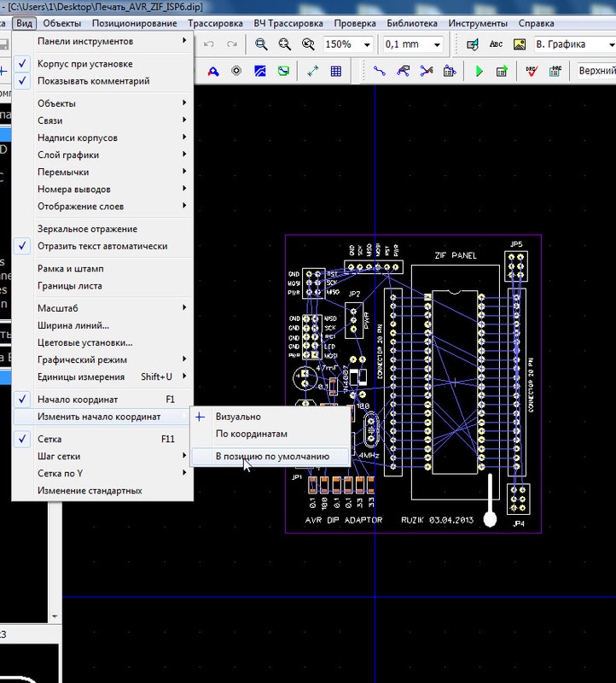Screen dimensions: 616x683
Task: Select the place text ABC tool
Action: point(496,44)
